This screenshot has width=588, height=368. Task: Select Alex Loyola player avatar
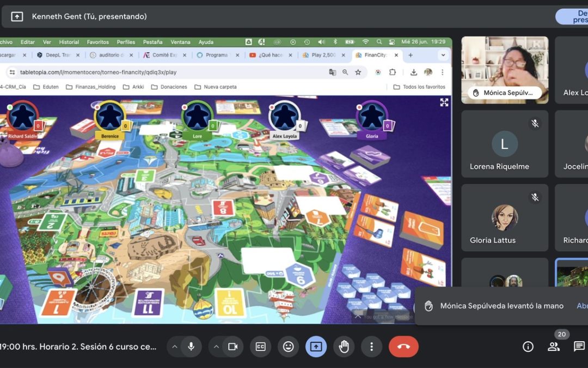[x=284, y=117]
